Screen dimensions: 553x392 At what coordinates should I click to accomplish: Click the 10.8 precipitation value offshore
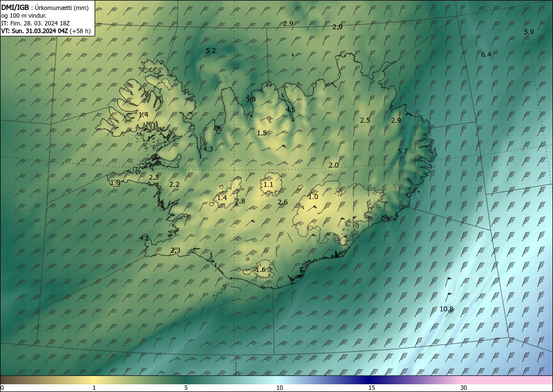tap(446, 309)
